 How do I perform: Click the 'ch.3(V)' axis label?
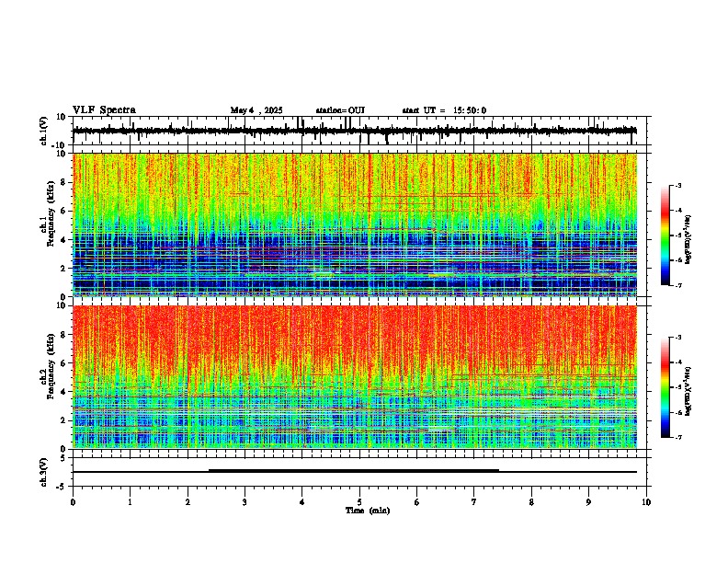point(44,472)
